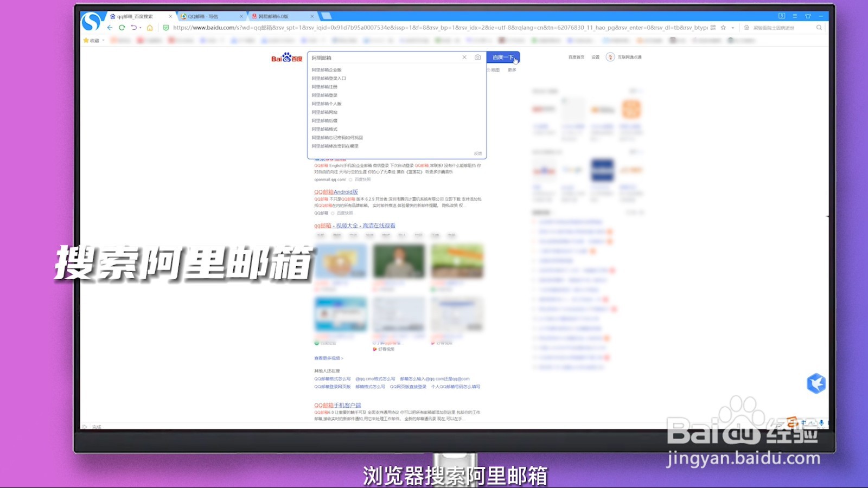Click the paw icon in the search box
Image resolution: width=868 pixels, height=488 pixels.
pos(746,28)
